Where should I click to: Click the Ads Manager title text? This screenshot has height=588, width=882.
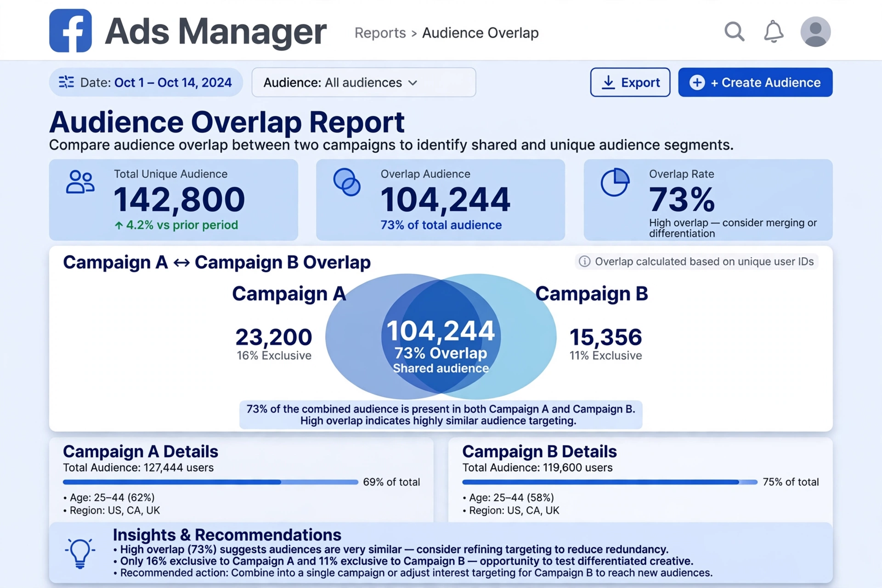(x=216, y=32)
